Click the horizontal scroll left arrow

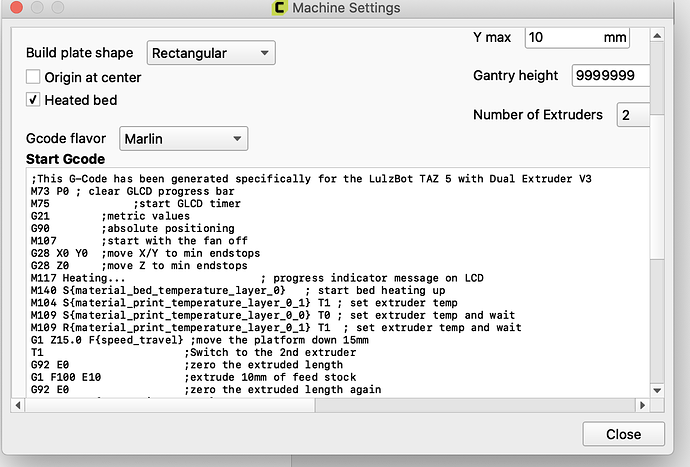pyautogui.click(x=18, y=405)
